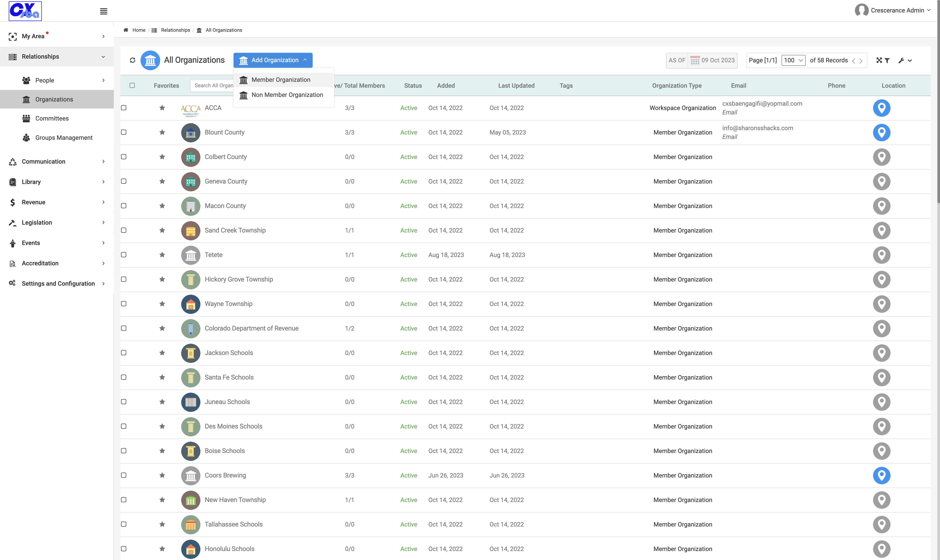Image resolution: width=940 pixels, height=560 pixels.
Task: Click the user avatar icon
Action: pos(861,10)
